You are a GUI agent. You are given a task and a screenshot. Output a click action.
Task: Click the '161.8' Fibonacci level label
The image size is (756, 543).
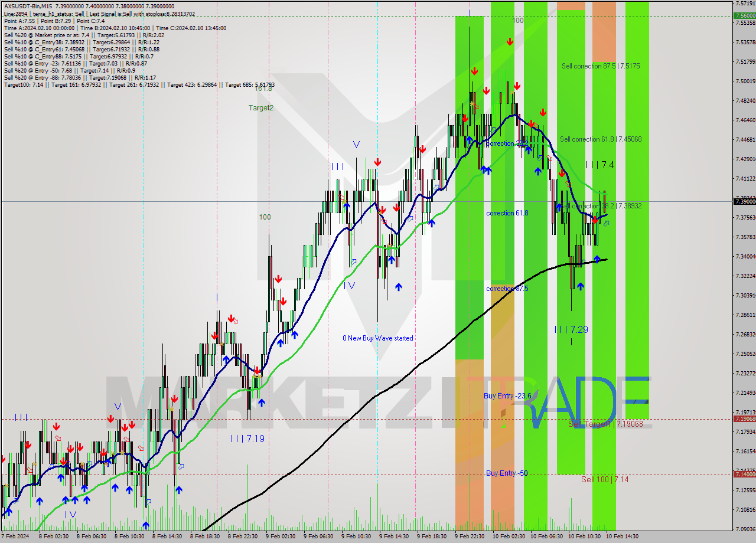coord(263,89)
